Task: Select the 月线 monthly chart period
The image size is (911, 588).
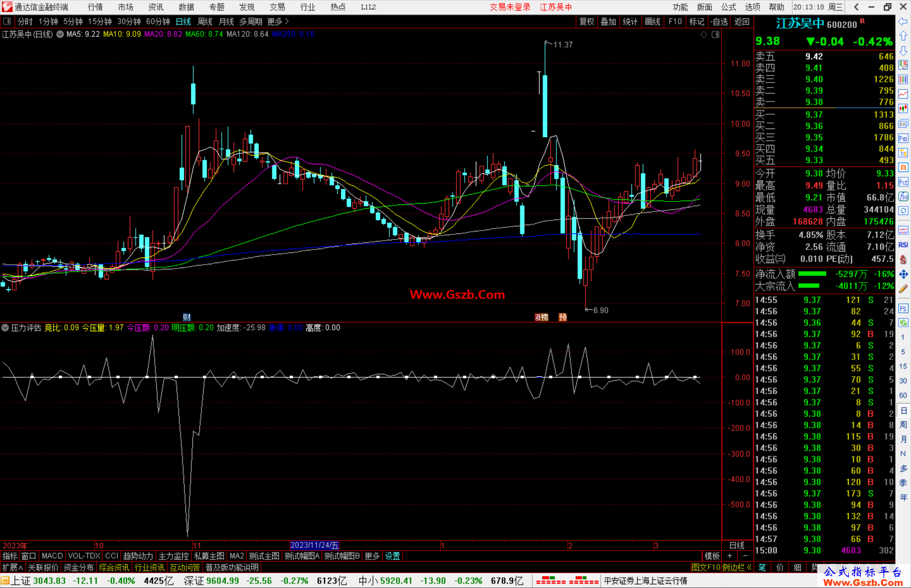Action: [x=226, y=21]
